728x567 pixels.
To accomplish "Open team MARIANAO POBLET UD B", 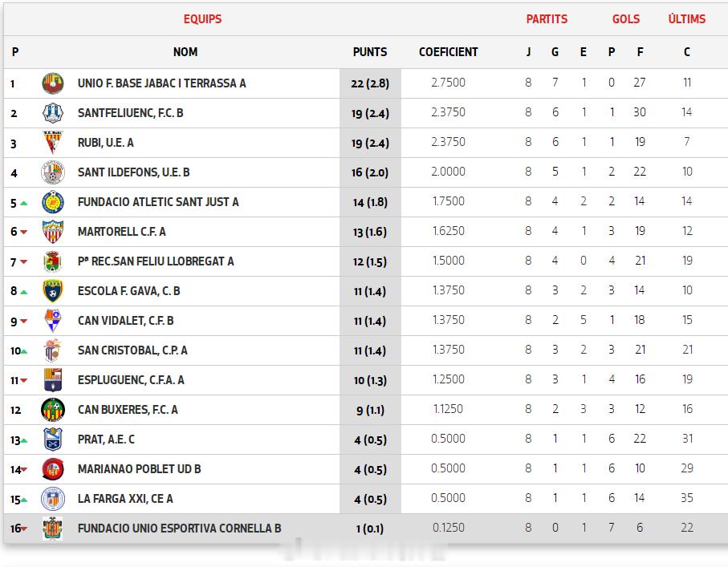I will pos(140,470).
